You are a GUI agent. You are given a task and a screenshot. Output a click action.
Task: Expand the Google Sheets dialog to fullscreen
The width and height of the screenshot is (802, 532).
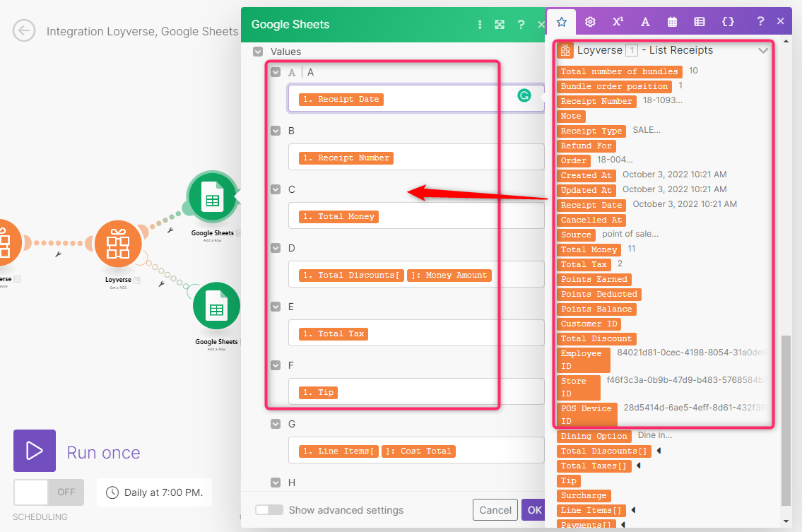pyautogui.click(x=500, y=25)
